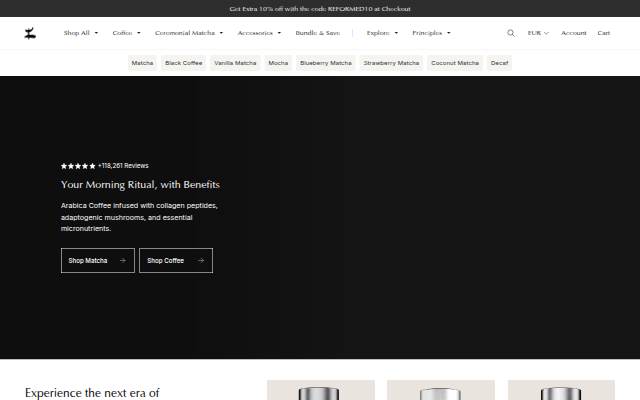Click the arrow icon in Shop Coffee button
The height and width of the screenshot is (400, 640).
(x=201, y=260)
